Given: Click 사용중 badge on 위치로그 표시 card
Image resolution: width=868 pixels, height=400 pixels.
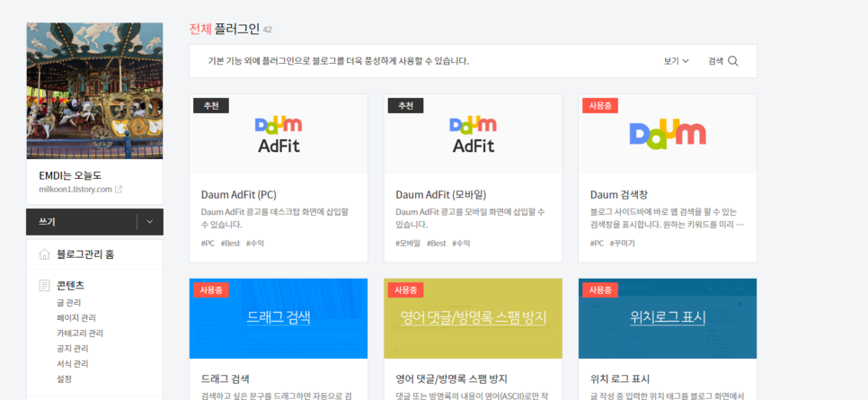Looking at the screenshot, I should coord(600,289).
